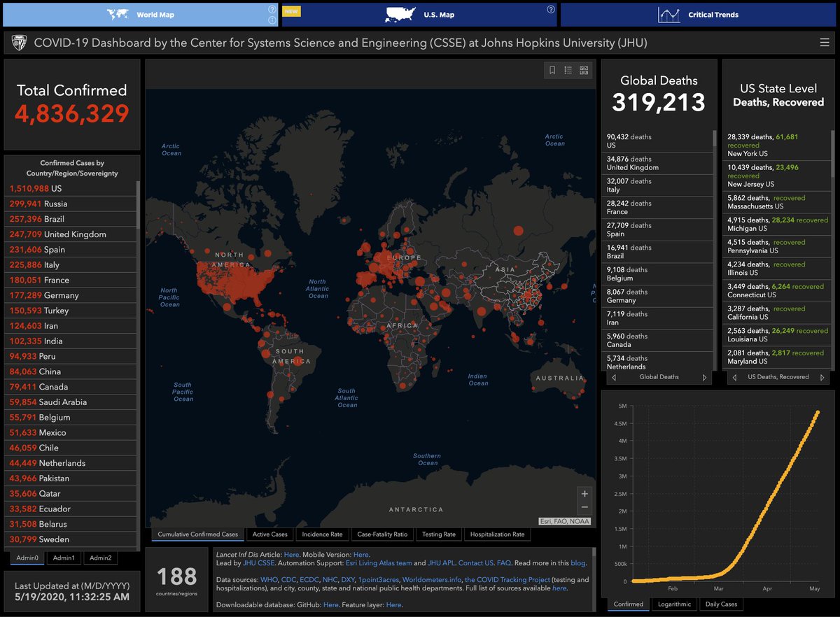Click the Johns Hopkins shield logo
The width and height of the screenshot is (840, 617).
coord(19,43)
